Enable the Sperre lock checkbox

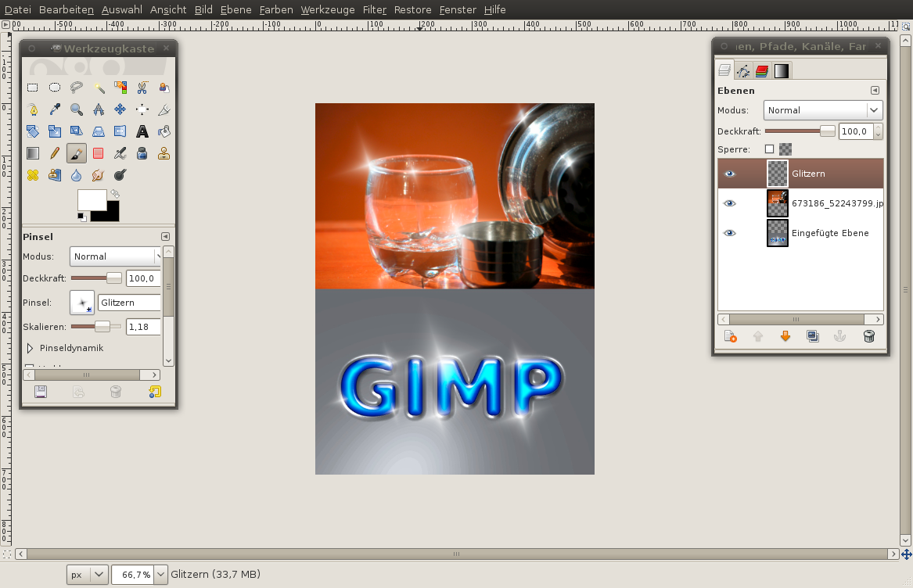point(769,149)
